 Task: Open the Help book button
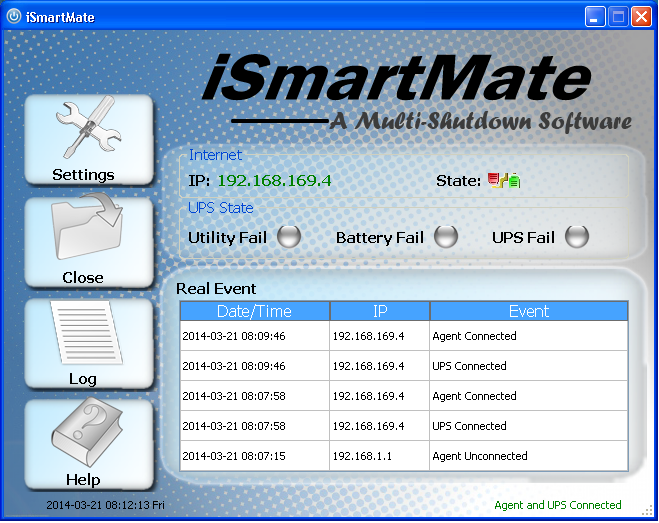coord(89,444)
